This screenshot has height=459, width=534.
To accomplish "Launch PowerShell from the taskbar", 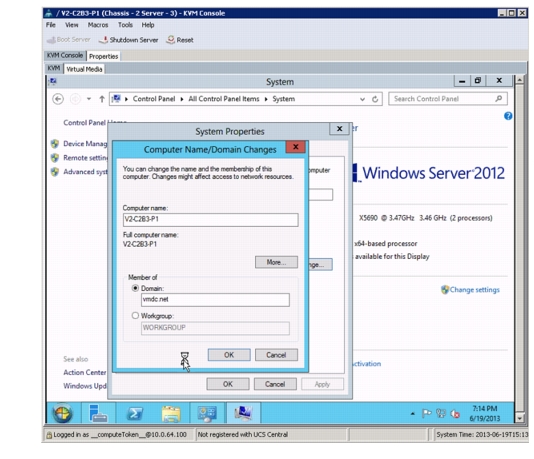I will pos(135,413).
